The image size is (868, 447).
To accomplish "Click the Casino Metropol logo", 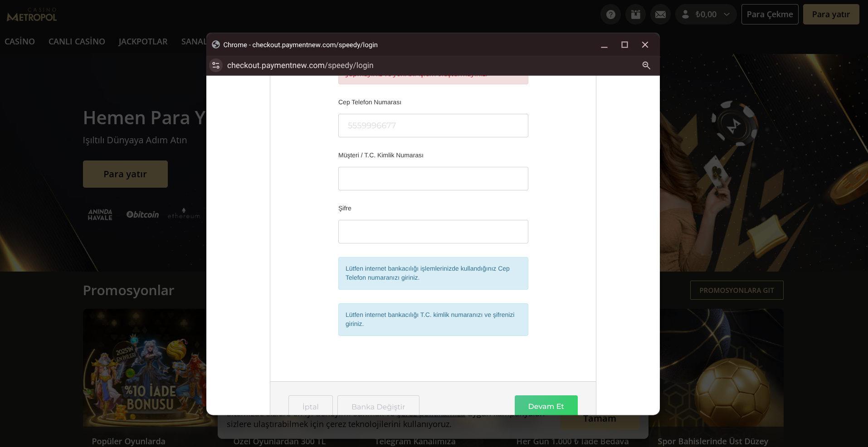I will 32,15.
